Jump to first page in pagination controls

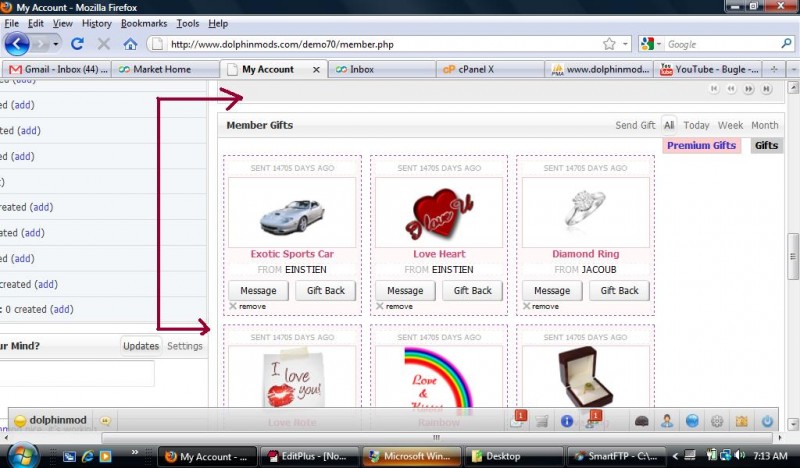pos(714,89)
